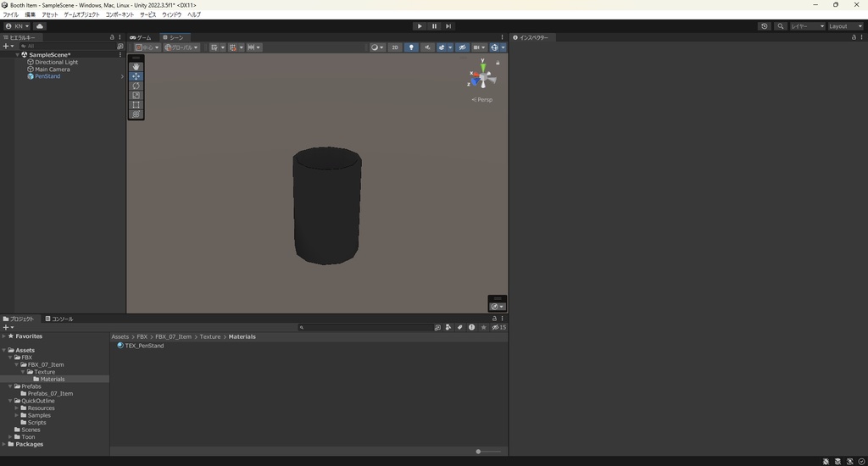This screenshot has height=466, width=868.
Task: Toggle scene lighting bulb
Action: pos(411,47)
